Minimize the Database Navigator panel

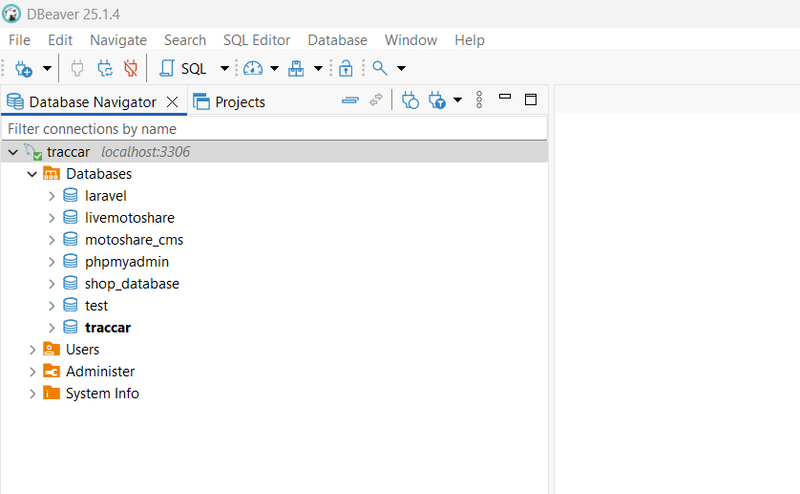(x=505, y=96)
